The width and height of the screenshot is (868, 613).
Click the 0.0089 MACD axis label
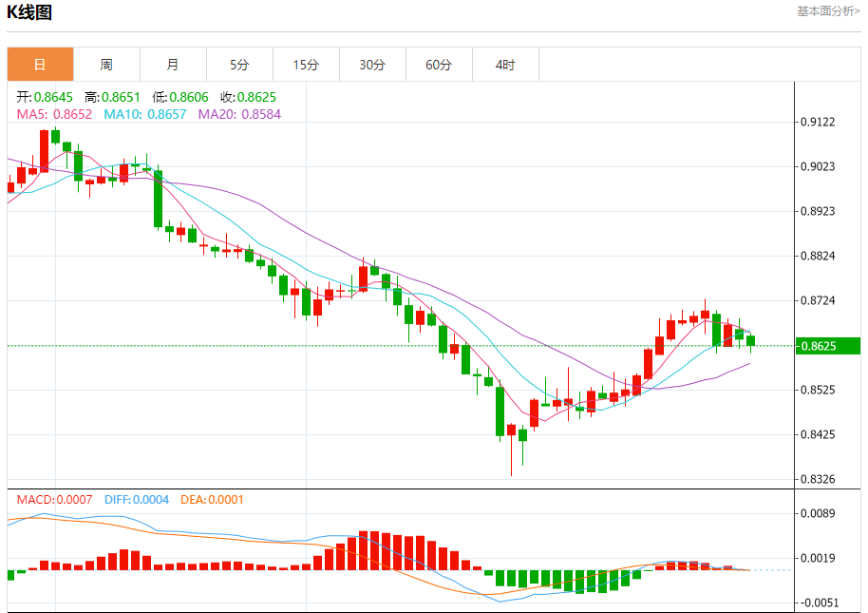tap(818, 513)
